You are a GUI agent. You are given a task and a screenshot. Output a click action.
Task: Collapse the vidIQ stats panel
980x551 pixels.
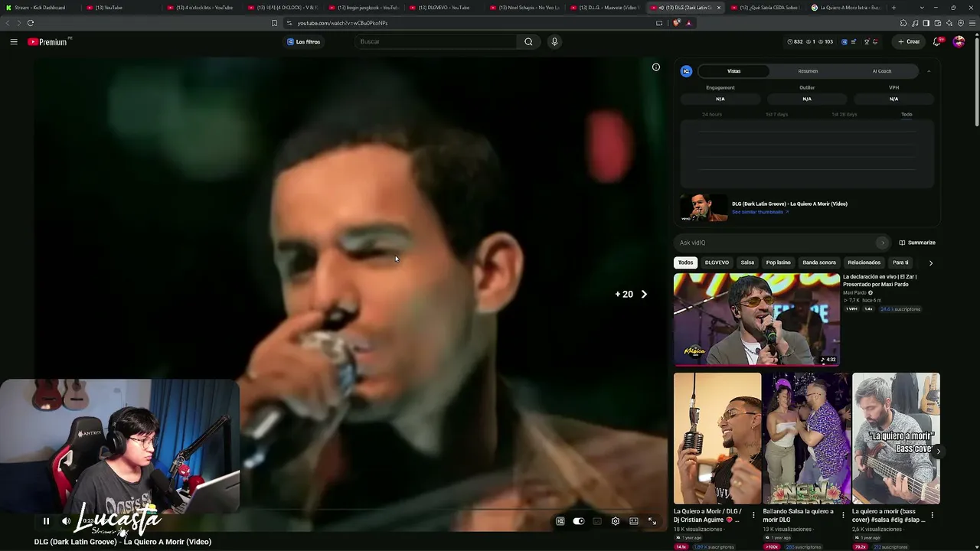coord(929,71)
